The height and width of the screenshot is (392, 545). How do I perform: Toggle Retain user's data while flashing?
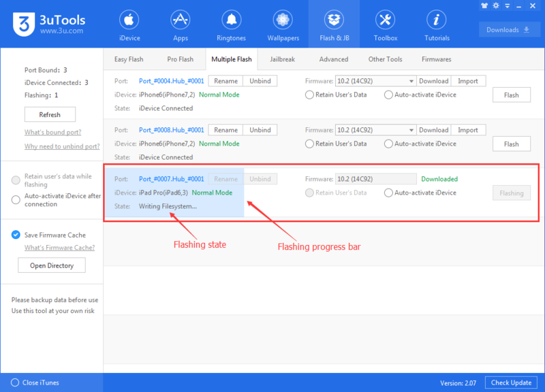16,180
